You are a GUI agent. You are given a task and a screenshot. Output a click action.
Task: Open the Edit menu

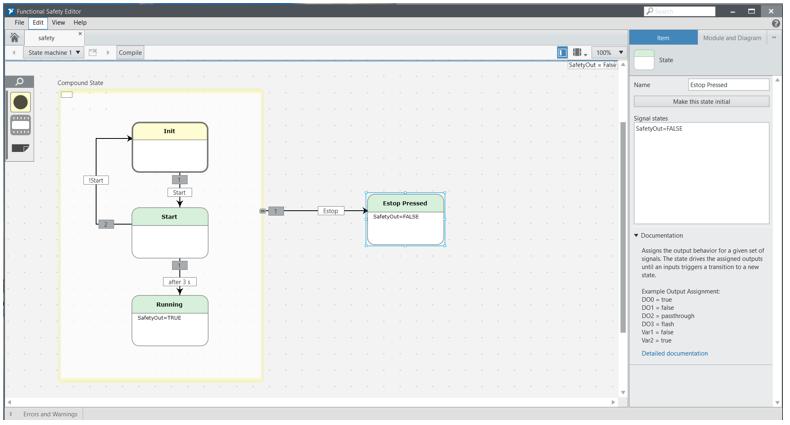[x=37, y=22]
